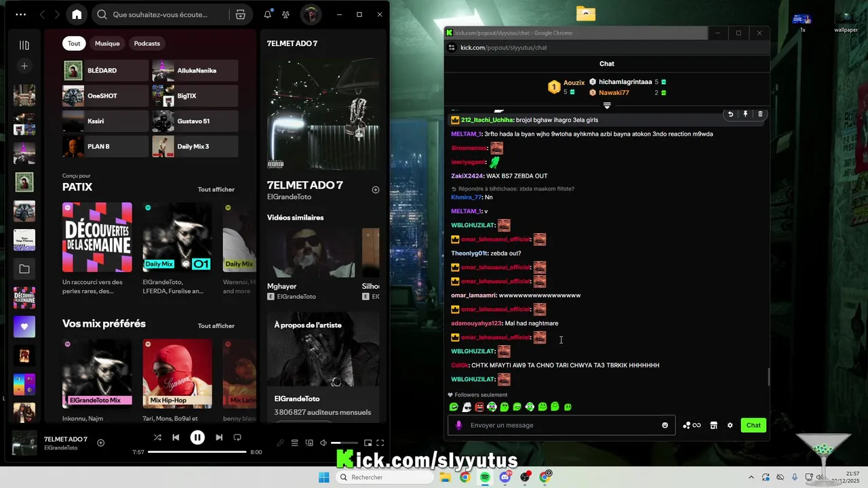Open the play queue
The height and width of the screenshot is (488, 868).
(295, 443)
